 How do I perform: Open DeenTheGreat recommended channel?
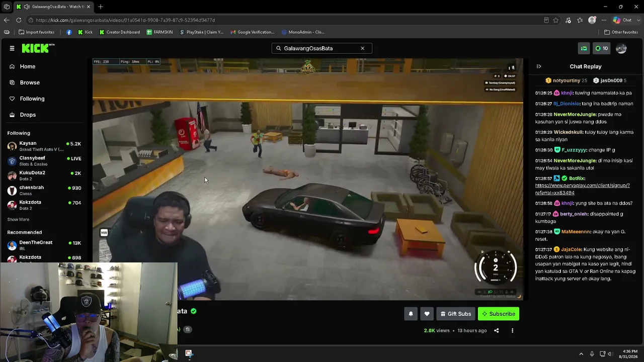point(44,245)
